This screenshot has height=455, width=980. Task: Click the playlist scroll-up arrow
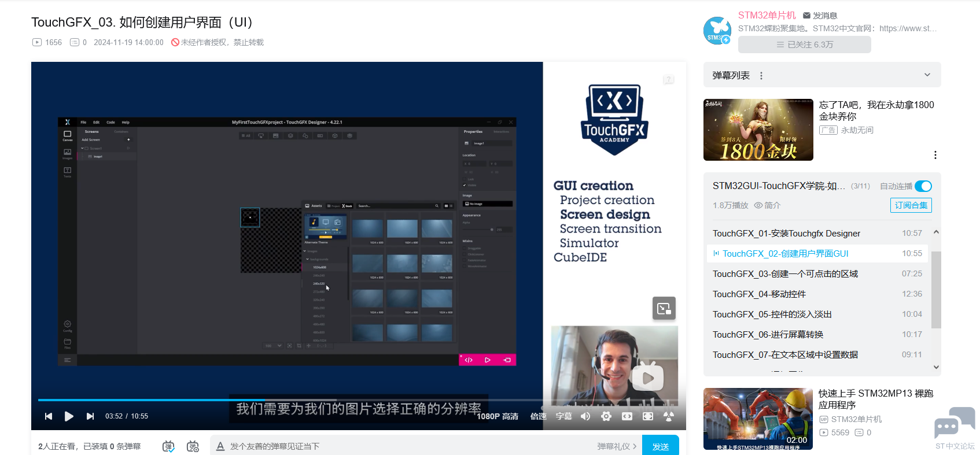[936, 232]
